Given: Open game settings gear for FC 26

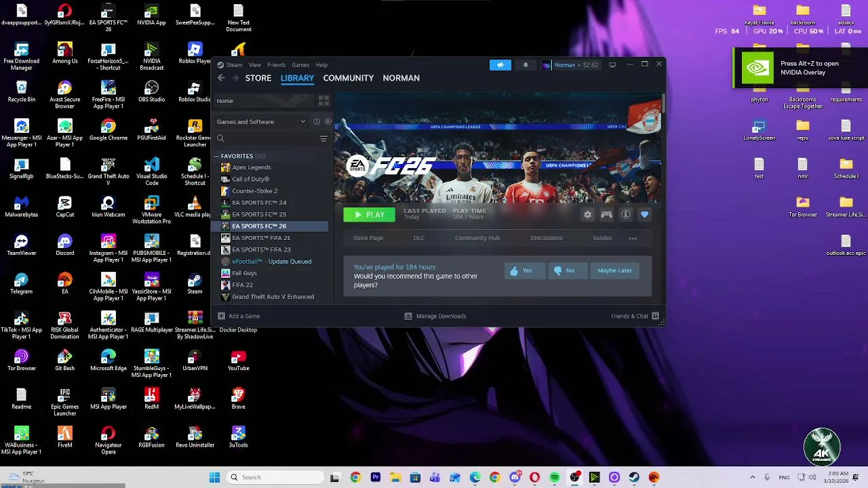Looking at the screenshot, I should (588, 215).
